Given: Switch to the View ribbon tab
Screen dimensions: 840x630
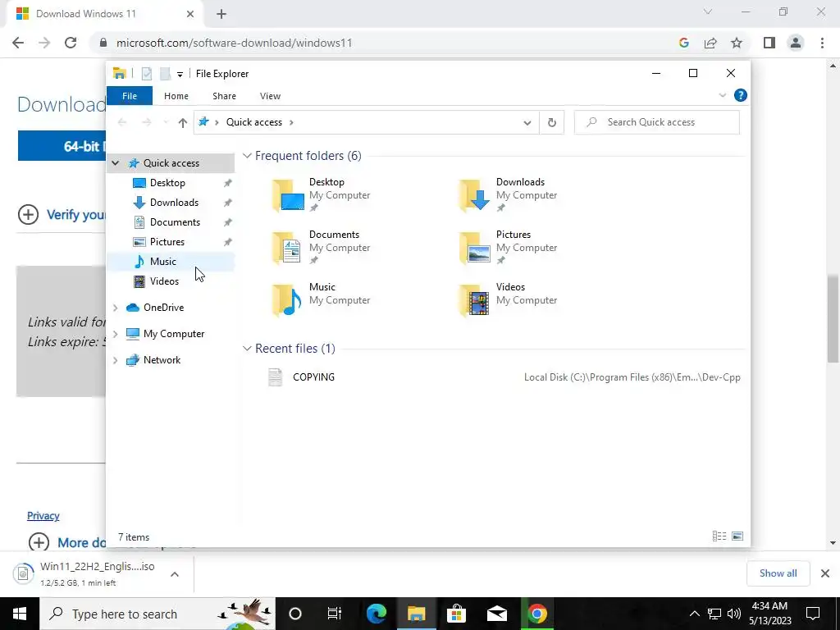Looking at the screenshot, I should point(270,96).
